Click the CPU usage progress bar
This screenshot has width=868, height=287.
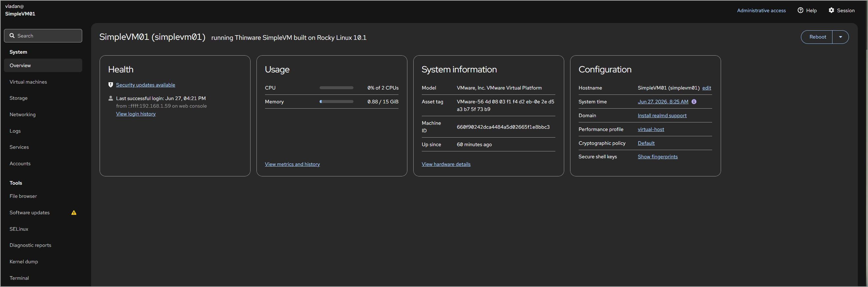[336, 88]
